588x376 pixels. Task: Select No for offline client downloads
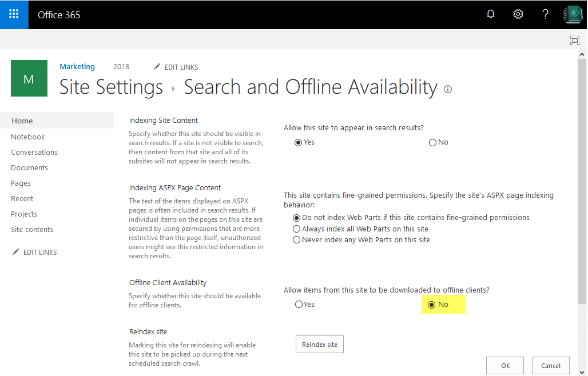(431, 304)
